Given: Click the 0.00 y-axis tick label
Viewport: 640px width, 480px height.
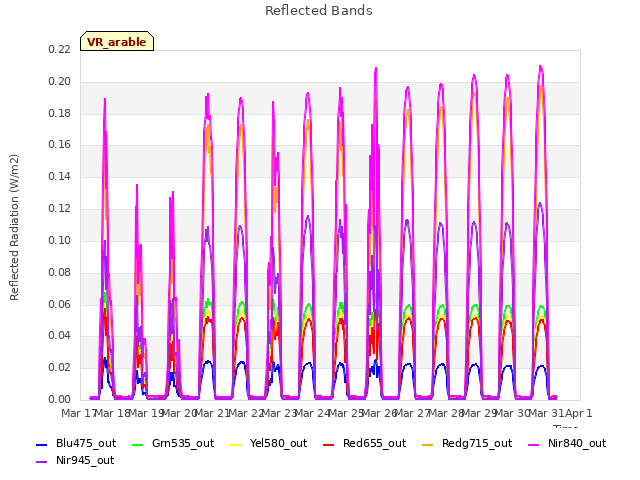Looking at the screenshot, I should pyautogui.click(x=59, y=399).
